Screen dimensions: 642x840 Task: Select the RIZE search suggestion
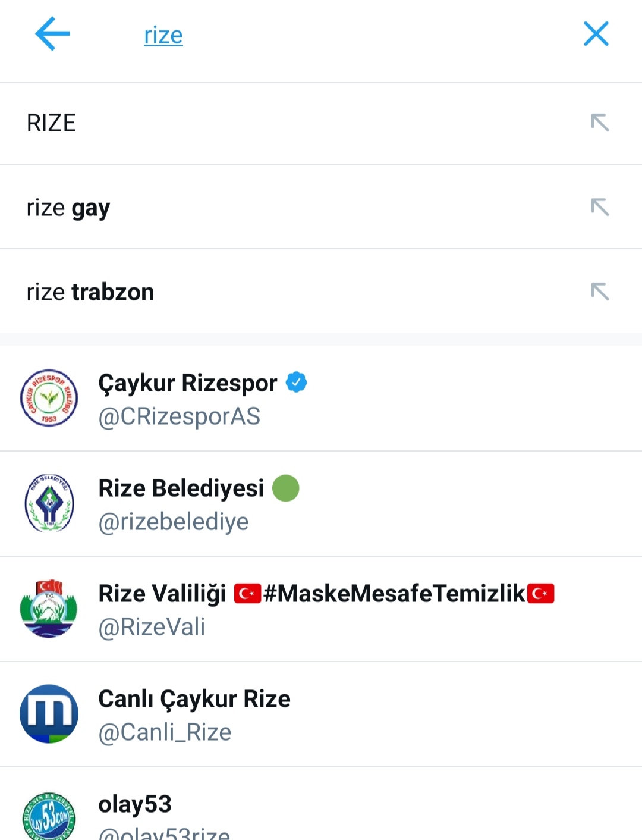tap(321, 123)
